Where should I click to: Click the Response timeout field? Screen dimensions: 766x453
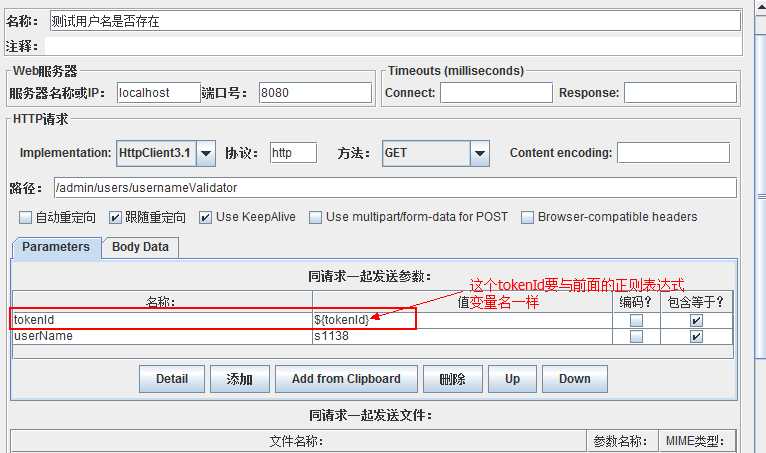point(680,92)
